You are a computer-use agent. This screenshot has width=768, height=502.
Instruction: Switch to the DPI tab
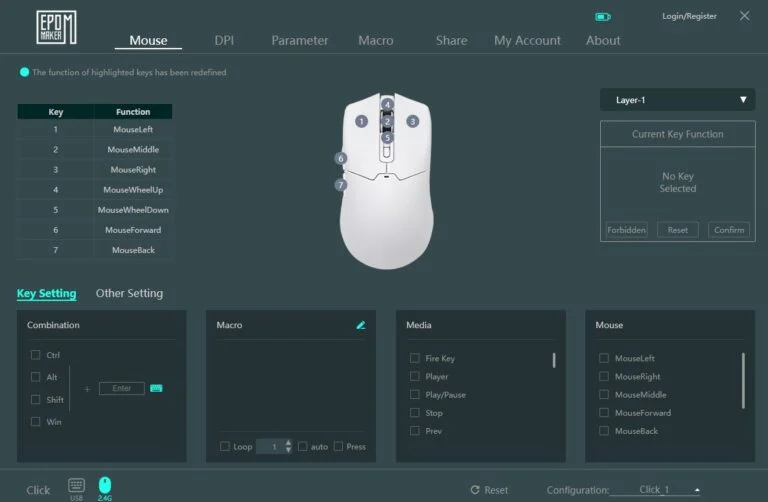pos(224,41)
